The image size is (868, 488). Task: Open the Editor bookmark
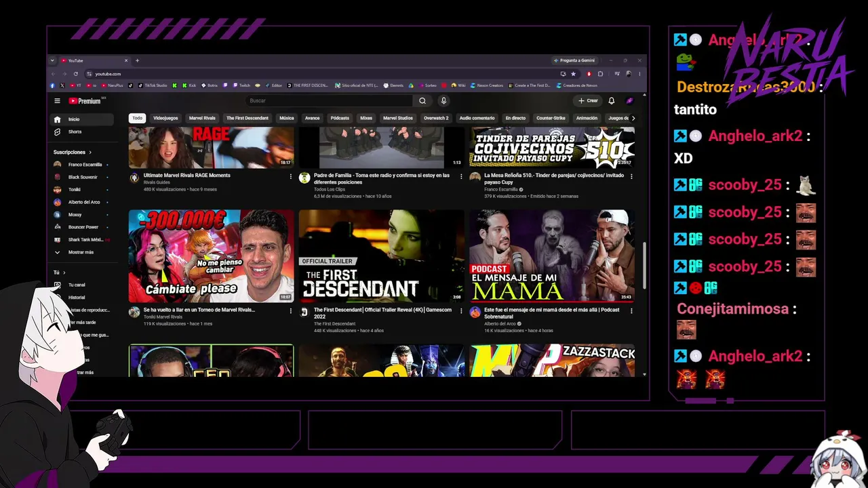(x=273, y=85)
